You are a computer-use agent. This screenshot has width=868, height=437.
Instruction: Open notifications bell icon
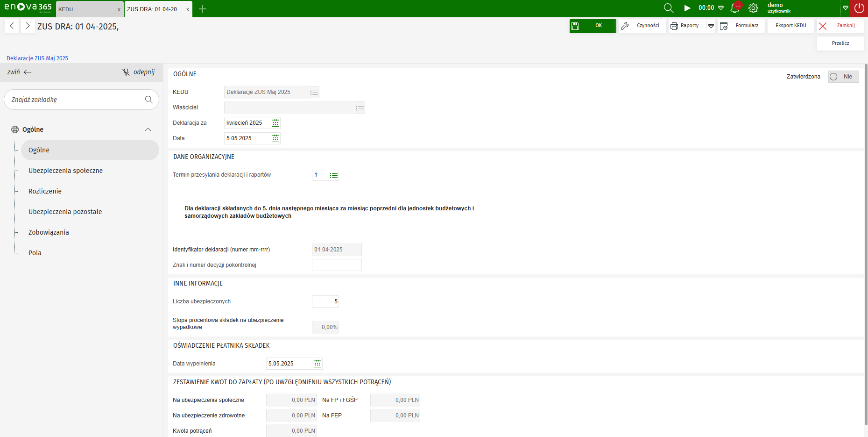735,8
